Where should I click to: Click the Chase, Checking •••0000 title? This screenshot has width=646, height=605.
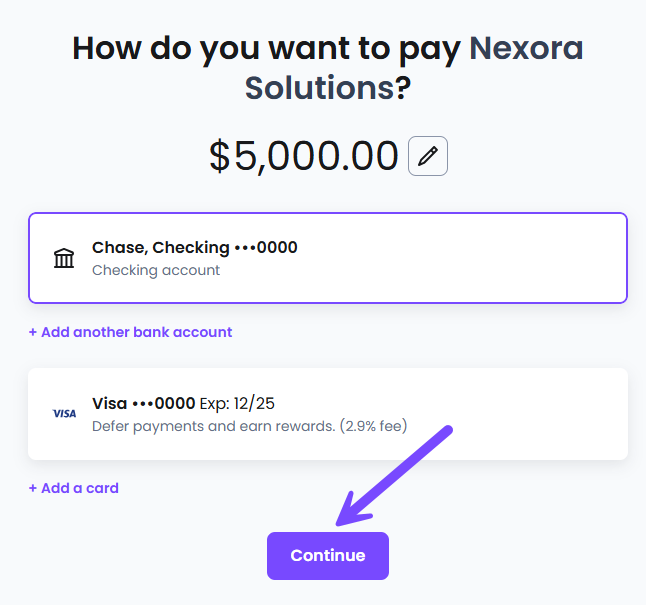pyautogui.click(x=195, y=247)
